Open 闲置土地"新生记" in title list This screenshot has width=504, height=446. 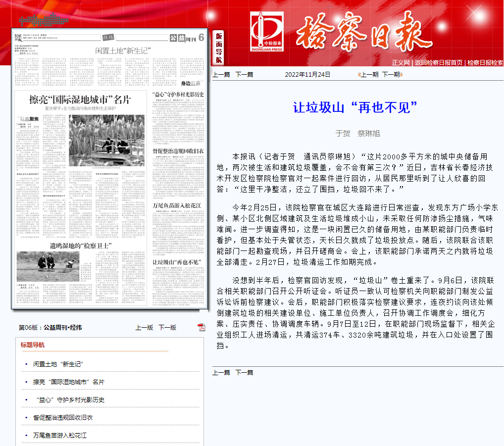coord(57,364)
